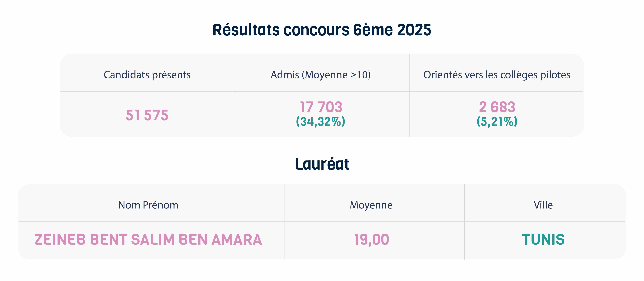
Task: Click the Moyenne column header
Action: click(371, 205)
